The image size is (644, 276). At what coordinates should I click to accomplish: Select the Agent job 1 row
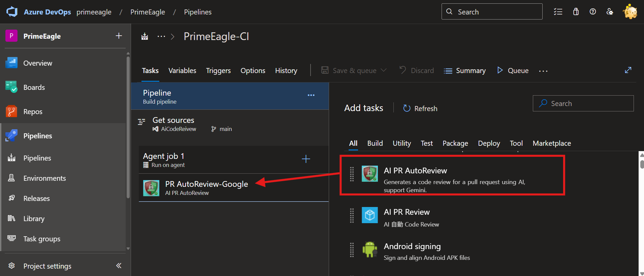[233, 160]
